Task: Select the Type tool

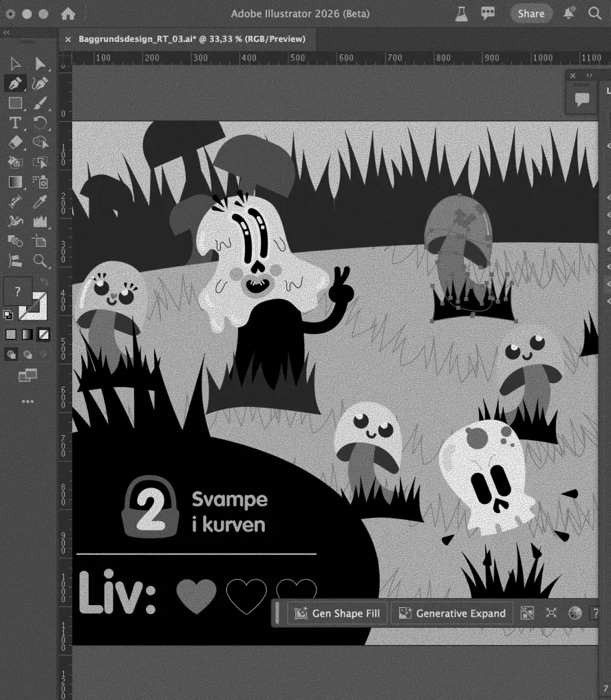Action: tap(17, 122)
